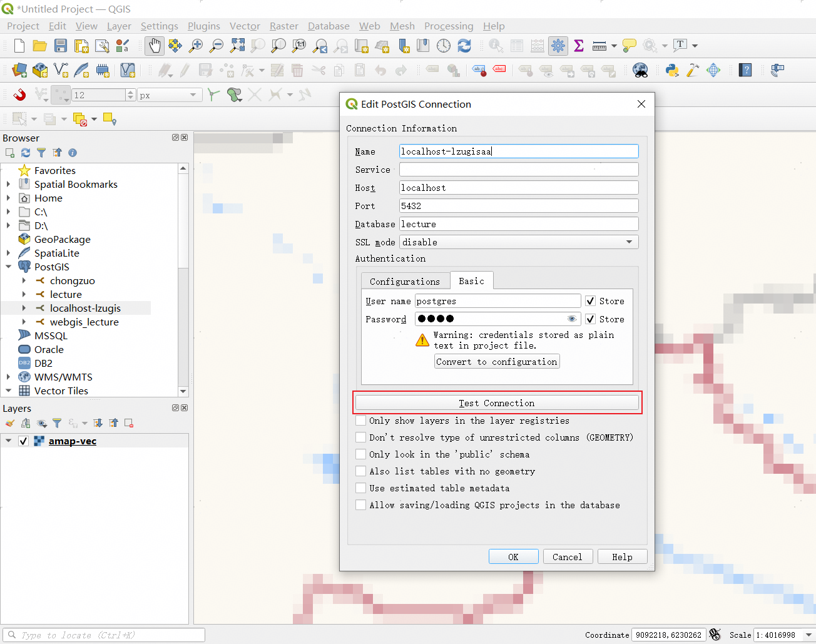This screenshot has height=644, width=816.
Task: Switch to the Basic authentication tab
Action: (x=471, y=281)
